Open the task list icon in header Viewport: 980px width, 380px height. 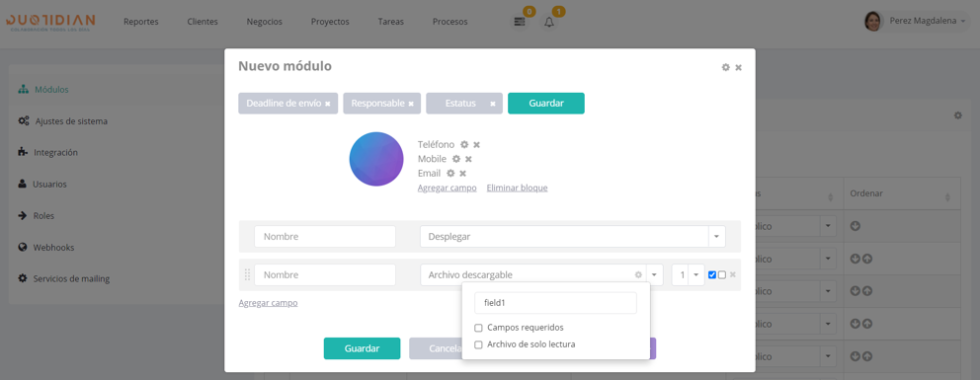coord(519,22)
